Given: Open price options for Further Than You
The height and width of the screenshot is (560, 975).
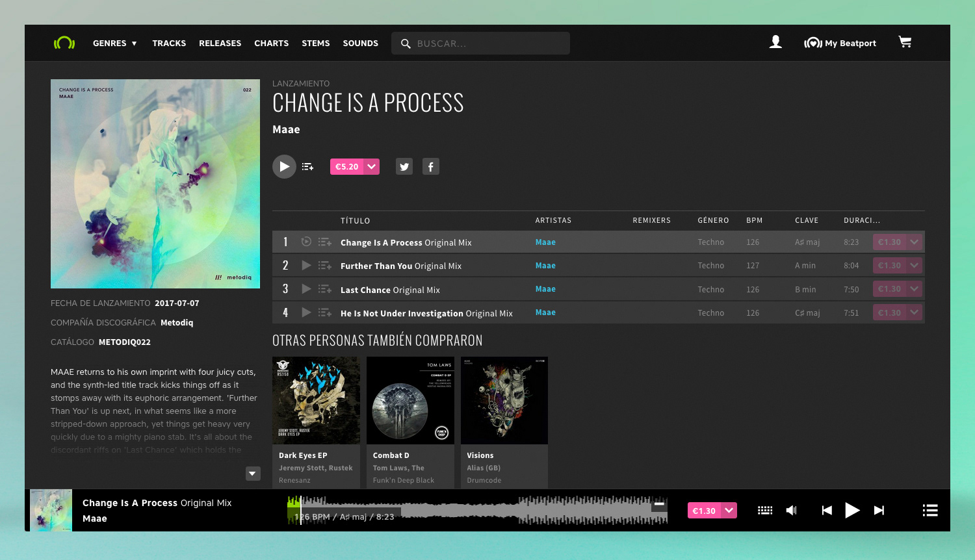Looking at the screenshot, I should coord(915,266).
